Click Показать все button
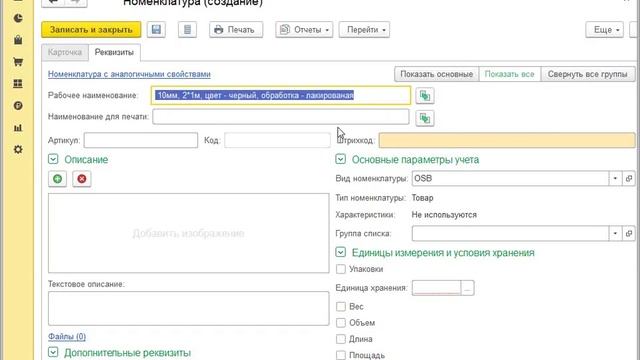Image resolution: width=640 pixels, height=360 pixels. (509, 74)
